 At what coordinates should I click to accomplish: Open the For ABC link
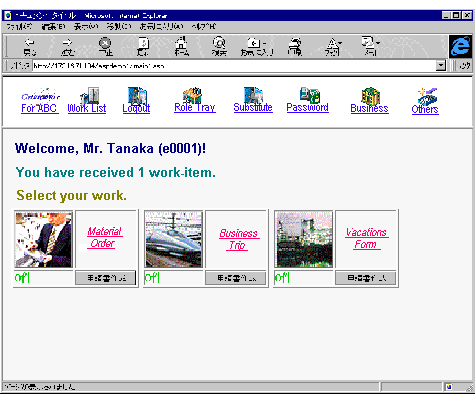39,108
